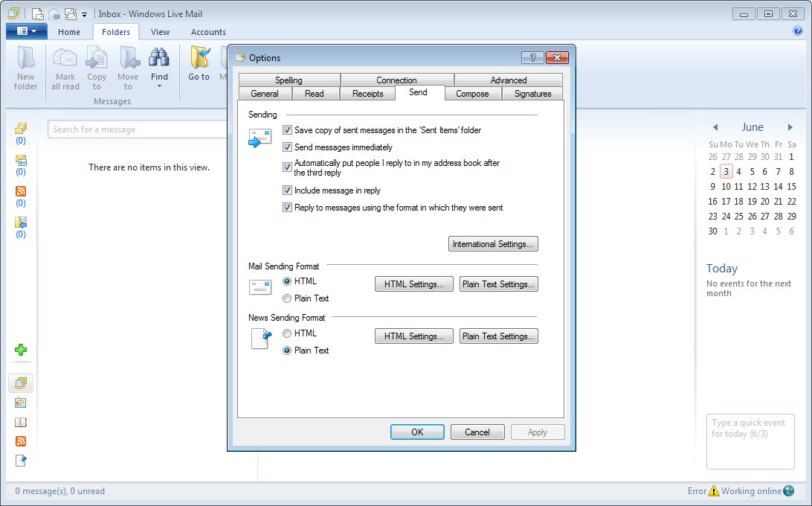The height and width of the screenshot is (506, 812).
Task: Click the green plus add shortcut icon
Action: click(21, 350)
